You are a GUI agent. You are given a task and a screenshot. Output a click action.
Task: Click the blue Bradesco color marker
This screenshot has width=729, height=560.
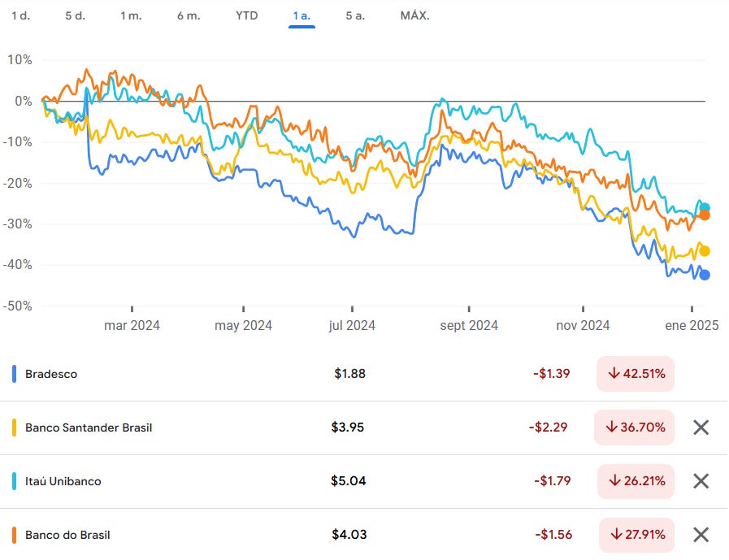point(15,374)
